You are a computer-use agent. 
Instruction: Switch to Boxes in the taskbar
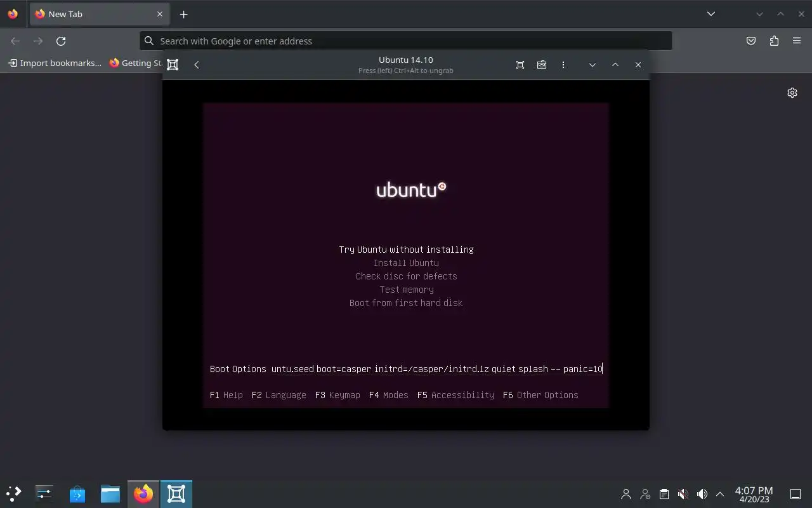[x=176, y=493]
